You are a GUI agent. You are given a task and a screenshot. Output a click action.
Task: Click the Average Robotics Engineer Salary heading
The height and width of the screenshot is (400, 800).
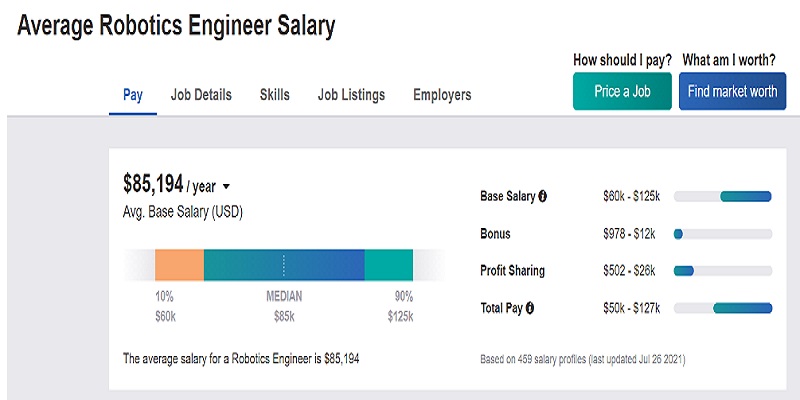(x=176, y=27)
